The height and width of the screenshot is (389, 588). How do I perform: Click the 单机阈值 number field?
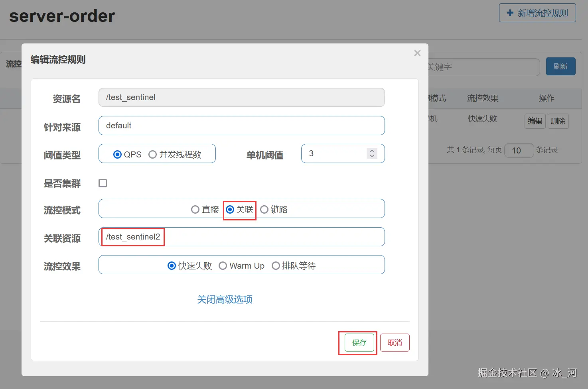(x=343, y=153)
